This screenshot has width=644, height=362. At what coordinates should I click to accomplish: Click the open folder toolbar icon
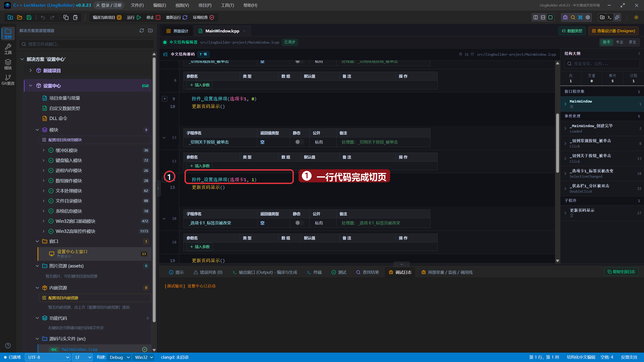tap(19, 17)
